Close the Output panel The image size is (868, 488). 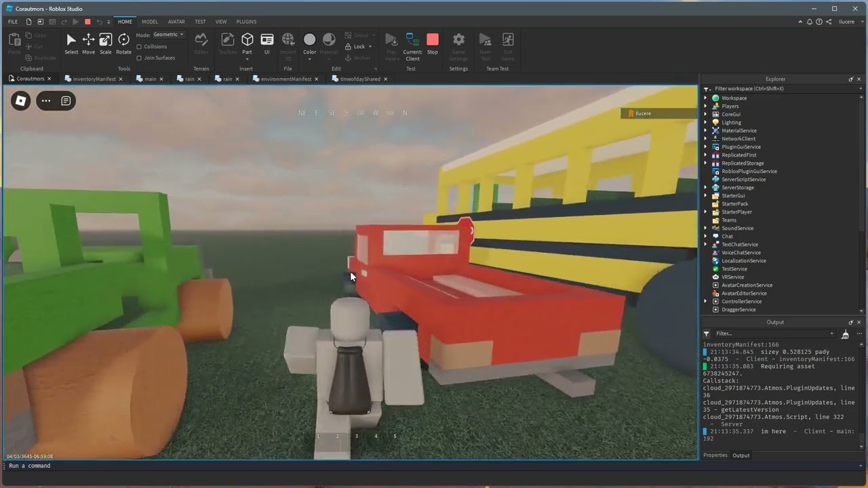(859, 323)
